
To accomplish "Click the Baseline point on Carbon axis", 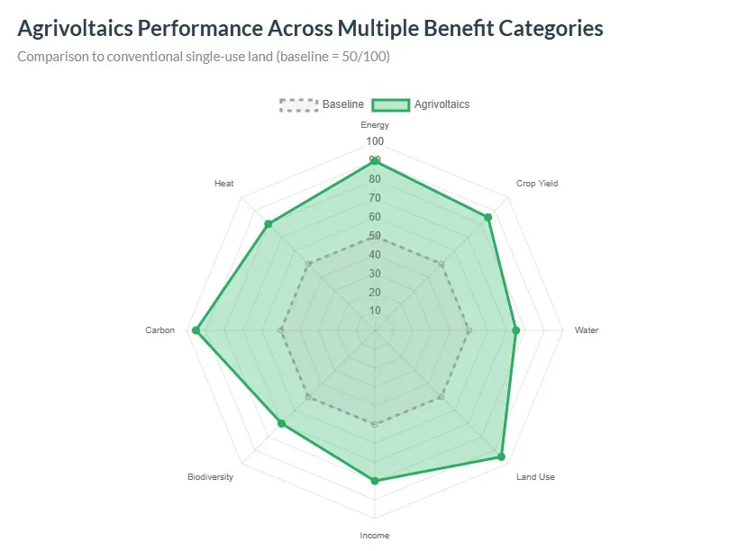I will point(281,330).
